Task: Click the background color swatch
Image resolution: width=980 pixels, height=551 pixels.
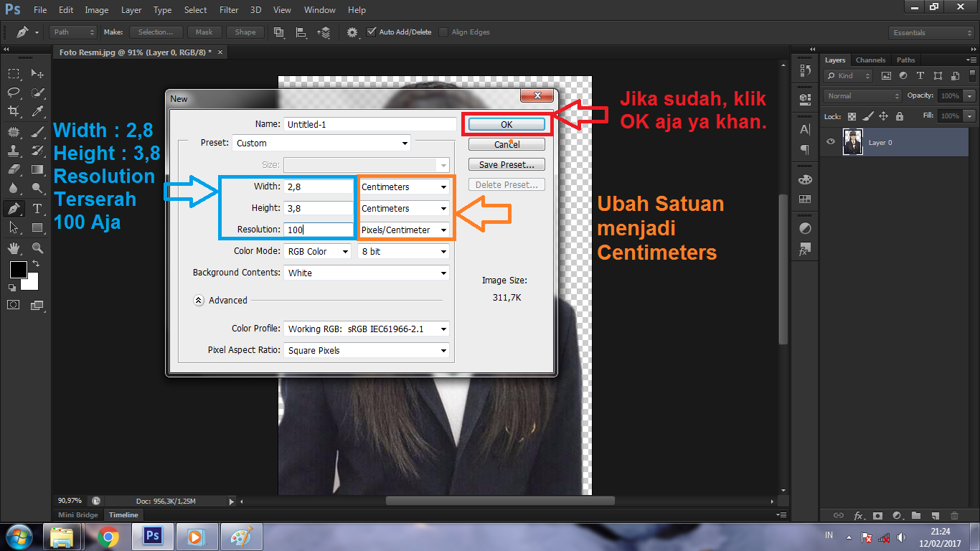Action: pyautogui.click(x=32, y=283)
